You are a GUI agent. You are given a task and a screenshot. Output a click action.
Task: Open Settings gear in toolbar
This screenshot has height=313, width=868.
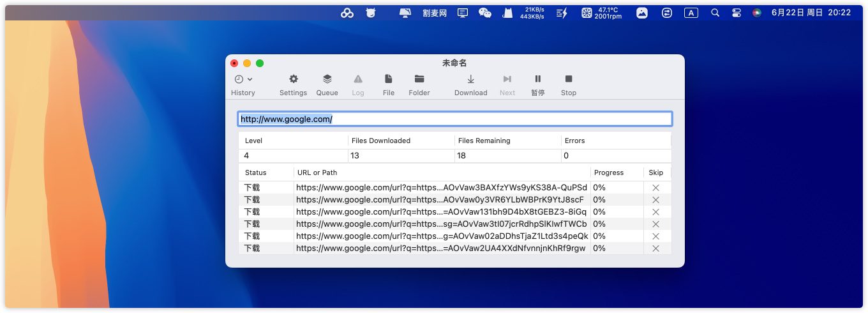click(294, 79)
